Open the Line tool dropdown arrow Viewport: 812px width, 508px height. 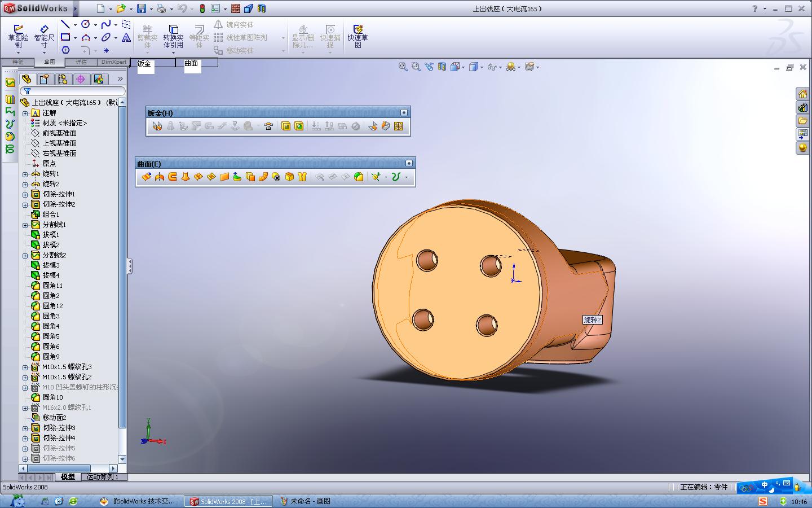click(x=74, y=25)
